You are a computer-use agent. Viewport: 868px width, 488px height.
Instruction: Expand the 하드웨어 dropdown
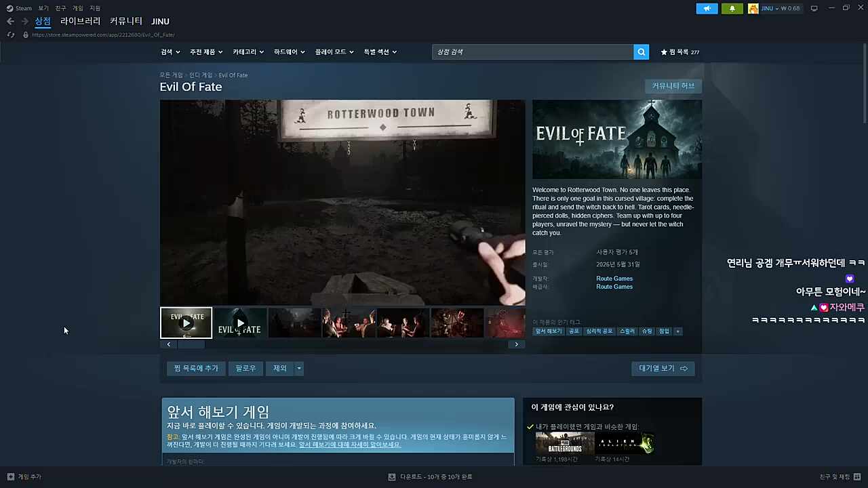point(290,52)
